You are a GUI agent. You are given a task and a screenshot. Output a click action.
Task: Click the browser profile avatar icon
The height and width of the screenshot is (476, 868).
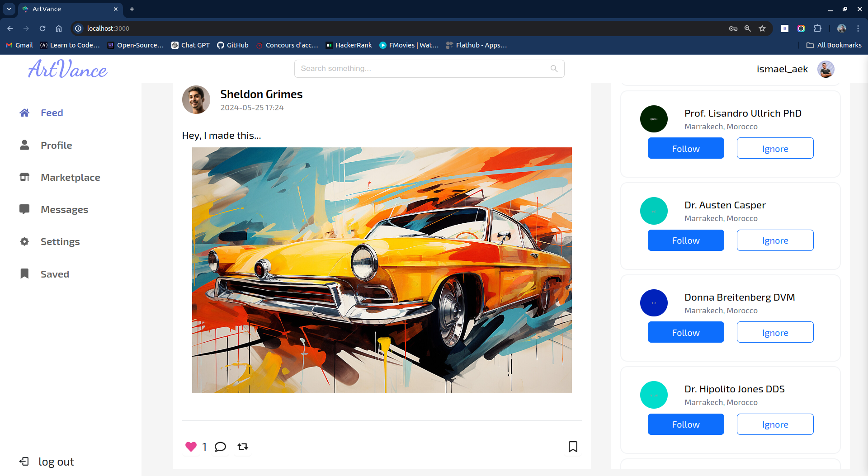click(x=841, y=28)
